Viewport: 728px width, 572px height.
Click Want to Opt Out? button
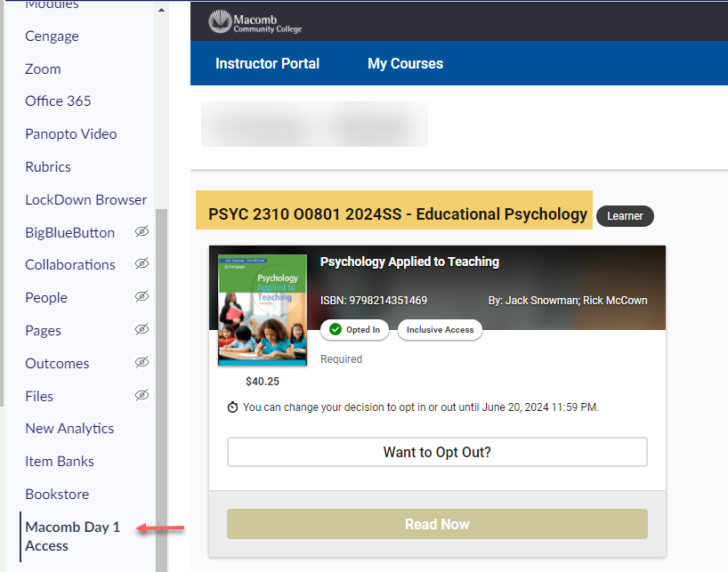pos(437,452)
